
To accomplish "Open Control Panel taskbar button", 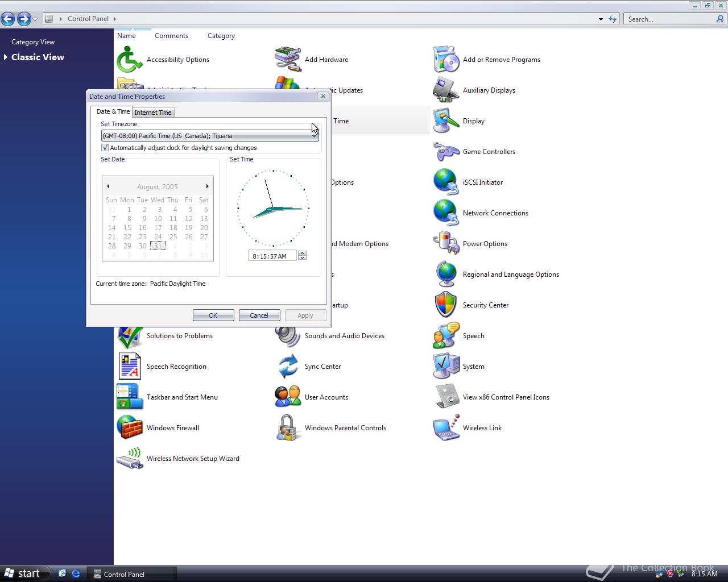I will (x=132, y=574).
